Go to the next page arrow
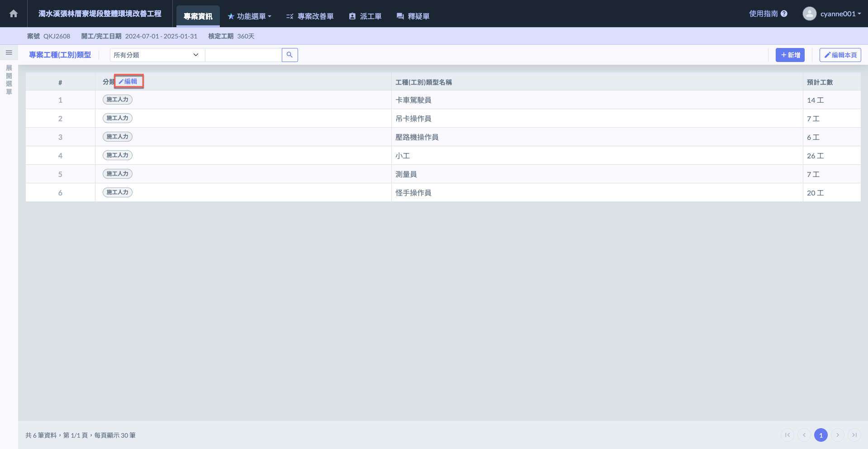 click(838, 435)
